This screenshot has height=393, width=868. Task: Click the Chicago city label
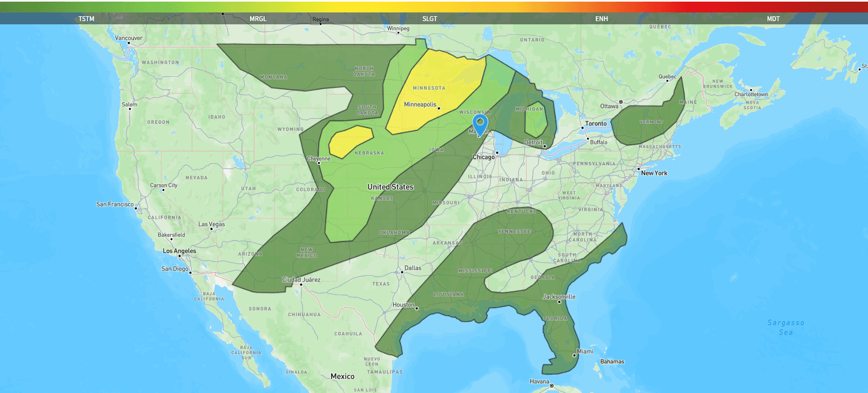(483, 157)
